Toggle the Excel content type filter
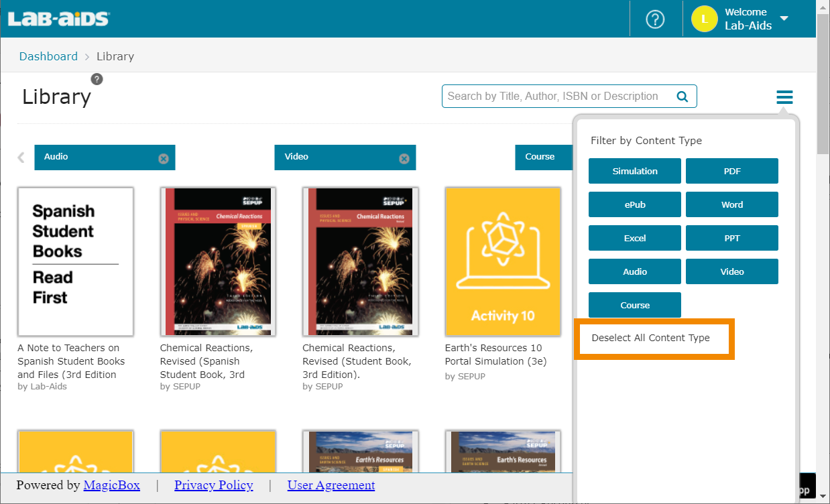Viewport: 830px width, 504px height. [x=634, y=238]
